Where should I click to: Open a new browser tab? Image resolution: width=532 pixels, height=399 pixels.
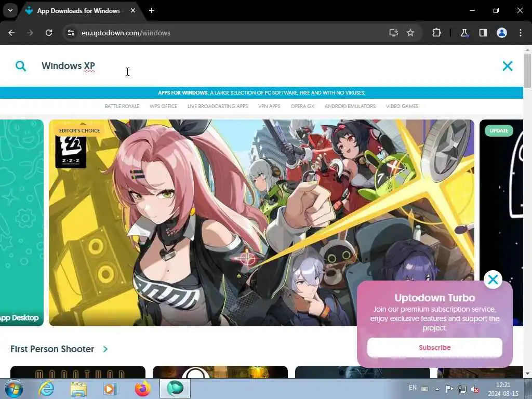coord(152,10)
